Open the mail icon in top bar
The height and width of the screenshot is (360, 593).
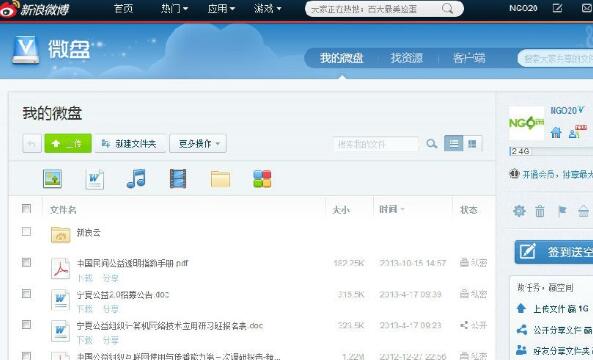587,8
